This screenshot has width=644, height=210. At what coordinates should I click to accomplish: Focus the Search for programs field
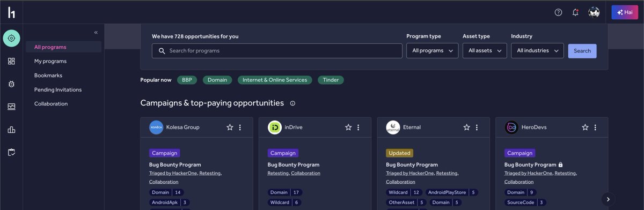coord(277,51)
